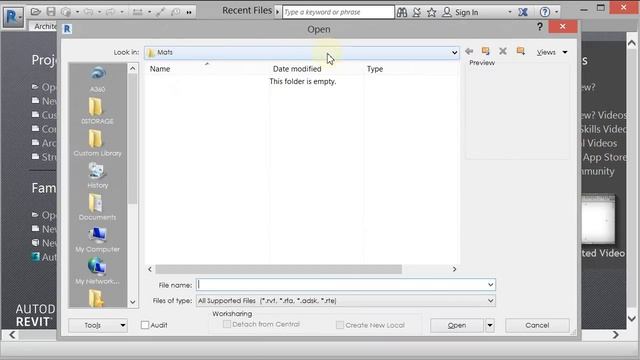Click the keyword search box in title bar
The image size is (640, 360).
click(338, 12)
